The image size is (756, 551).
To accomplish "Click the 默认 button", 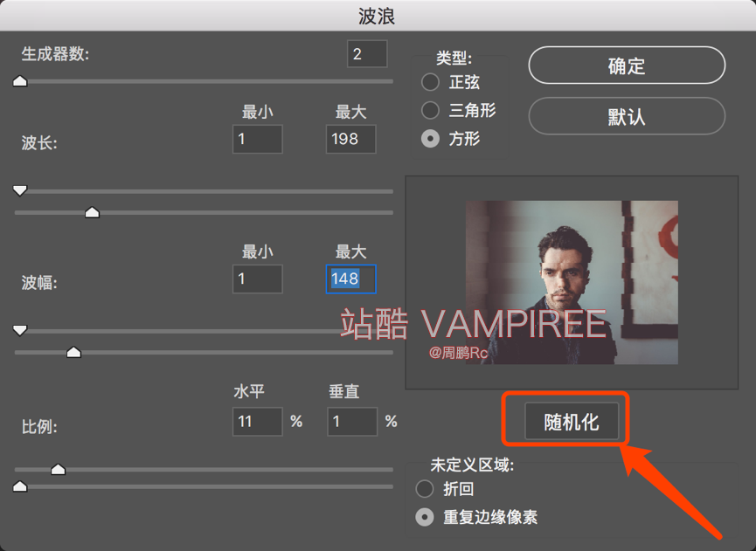I will [627, 116].
